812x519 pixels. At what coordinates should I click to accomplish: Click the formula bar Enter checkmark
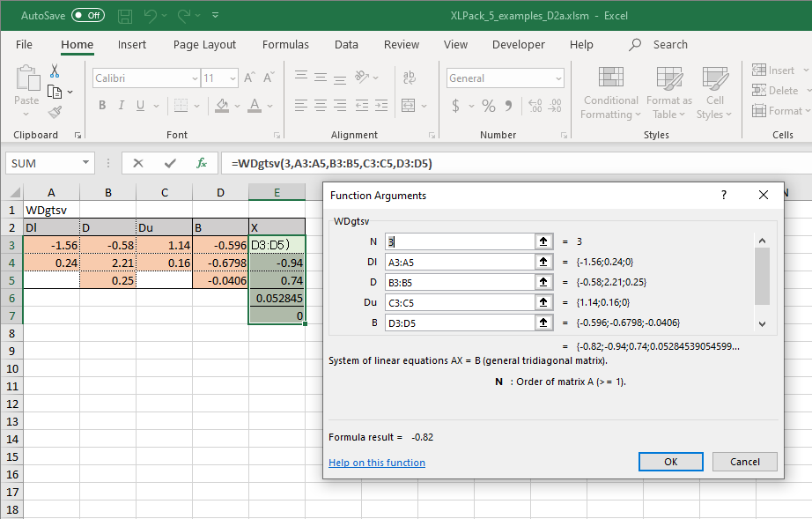pos(170,164)
